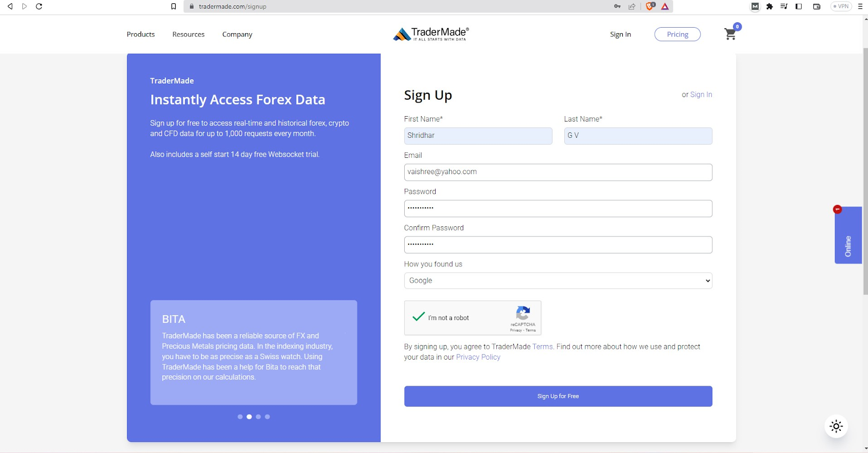Click the browser back arrow

click(x=10, y=7)
